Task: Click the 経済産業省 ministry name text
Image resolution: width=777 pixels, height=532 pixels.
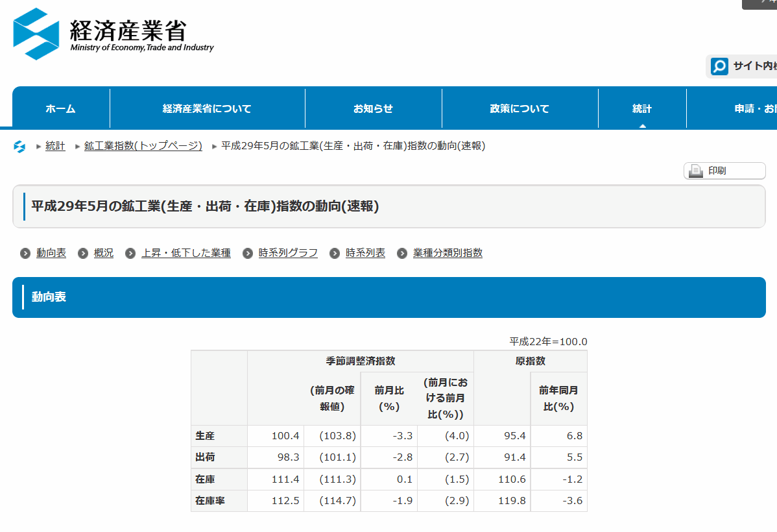Action: (128, 30)
